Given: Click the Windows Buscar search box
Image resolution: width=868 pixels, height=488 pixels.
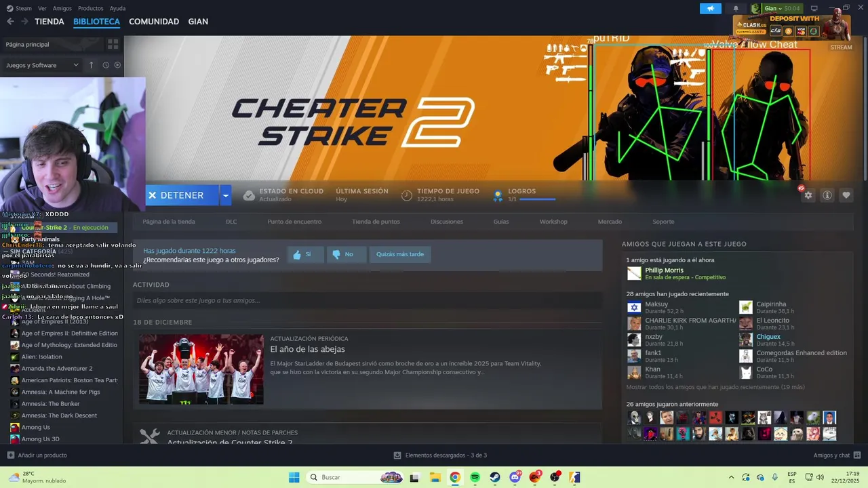Looking at the screenshot, I should pos(355,477).
